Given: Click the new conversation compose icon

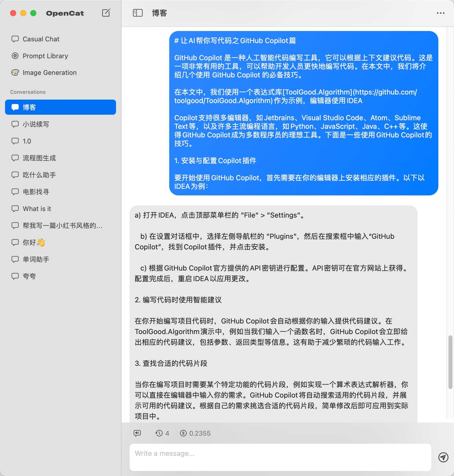Looking at the screenshot, I should [x=106, y=13].
